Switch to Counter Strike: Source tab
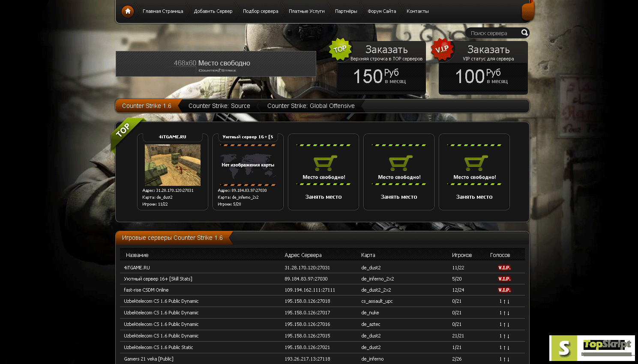 tap(219, 106)
